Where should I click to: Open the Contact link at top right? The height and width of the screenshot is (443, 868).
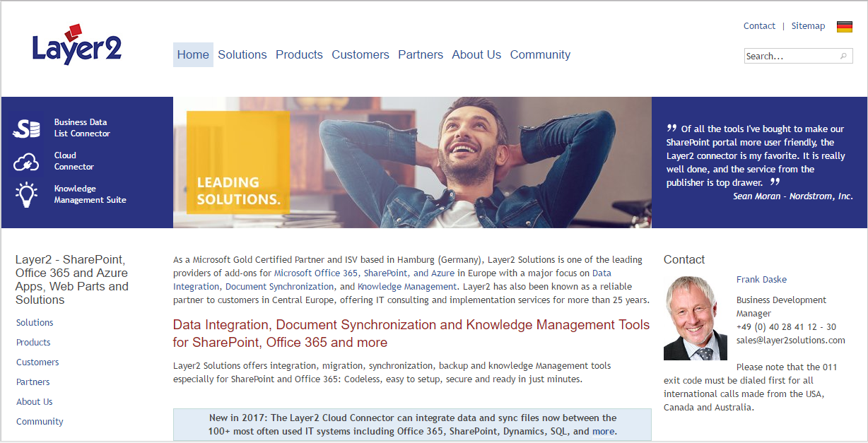759,25
